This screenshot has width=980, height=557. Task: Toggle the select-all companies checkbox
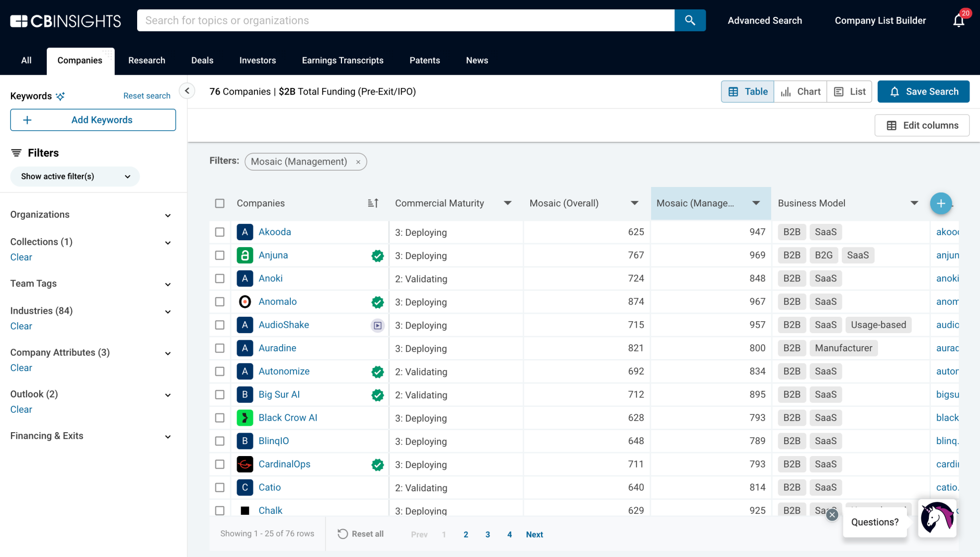(220, 203)
